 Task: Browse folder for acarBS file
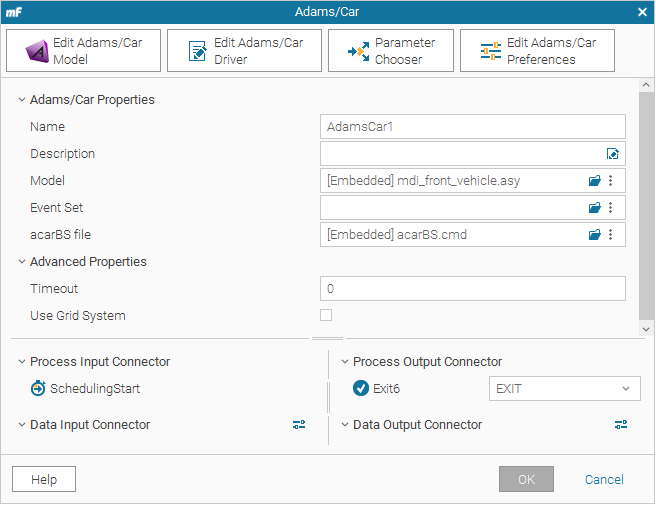(x=594, y=235)
